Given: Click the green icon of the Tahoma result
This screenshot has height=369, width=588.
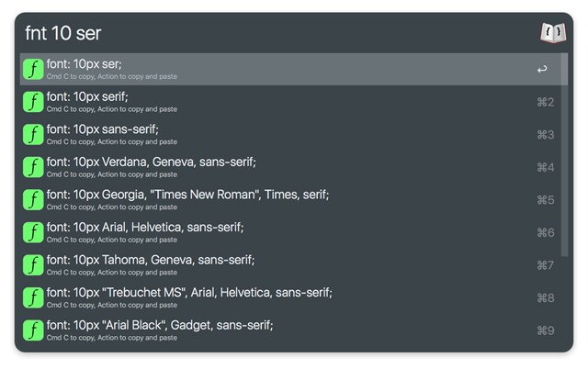Looking at the screenshot, I should click(x=33, y=264).
